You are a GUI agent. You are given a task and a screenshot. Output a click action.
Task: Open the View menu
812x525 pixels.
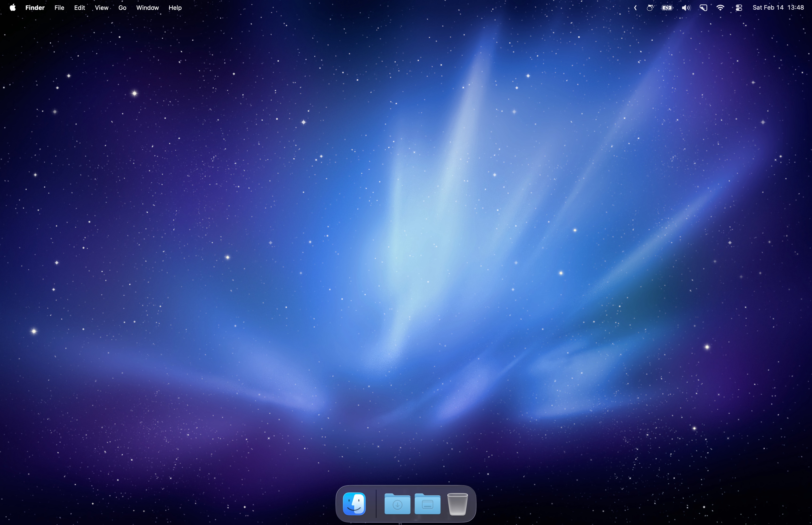click(101, 8)
